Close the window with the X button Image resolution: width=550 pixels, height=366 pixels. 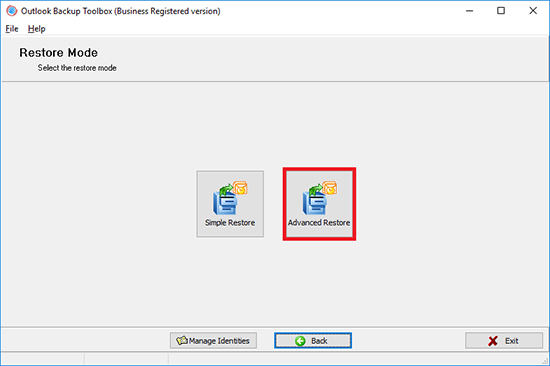click(533, 11)
